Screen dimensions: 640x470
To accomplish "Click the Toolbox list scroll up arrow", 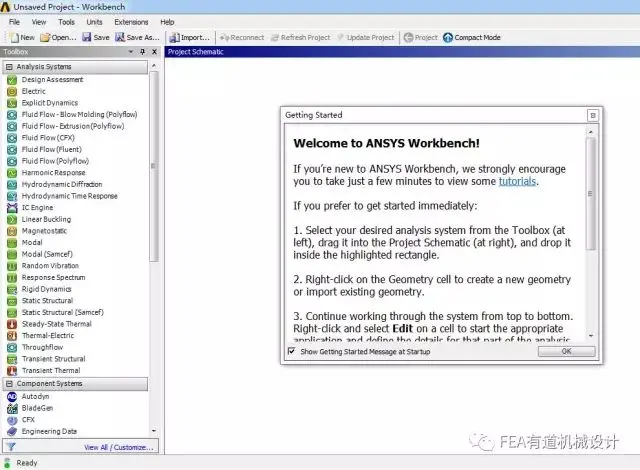I will [154, 66].
